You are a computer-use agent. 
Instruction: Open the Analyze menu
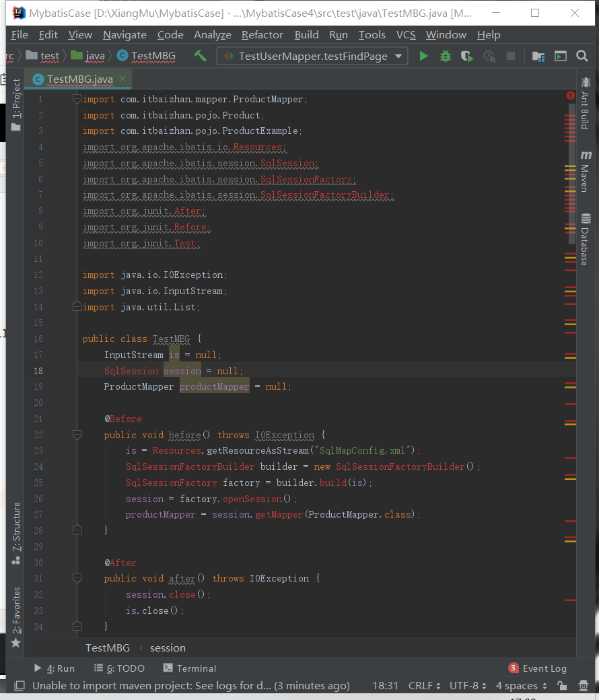213,35
